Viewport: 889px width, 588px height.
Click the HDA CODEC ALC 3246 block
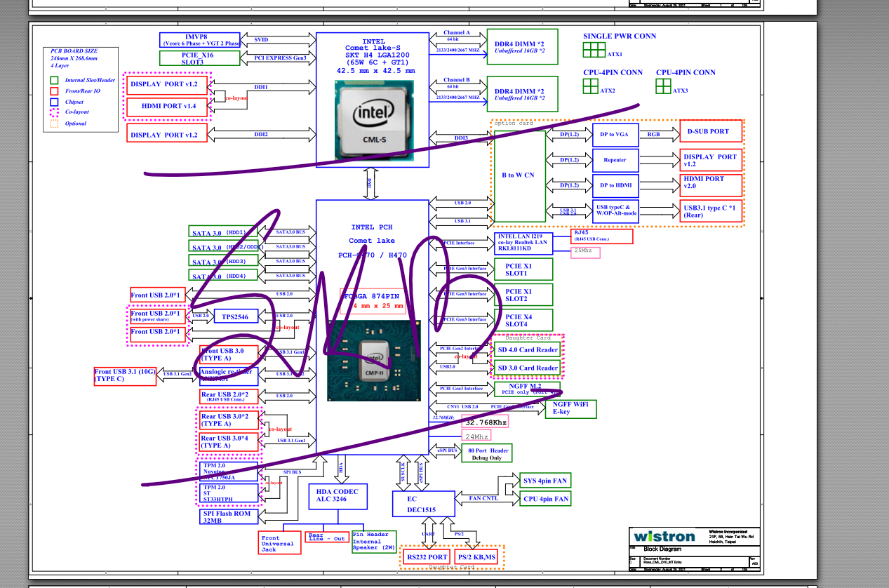pos(337,496)
